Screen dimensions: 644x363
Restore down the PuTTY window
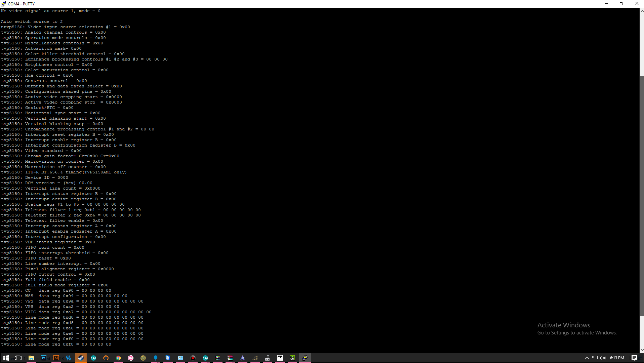point(621,4)
